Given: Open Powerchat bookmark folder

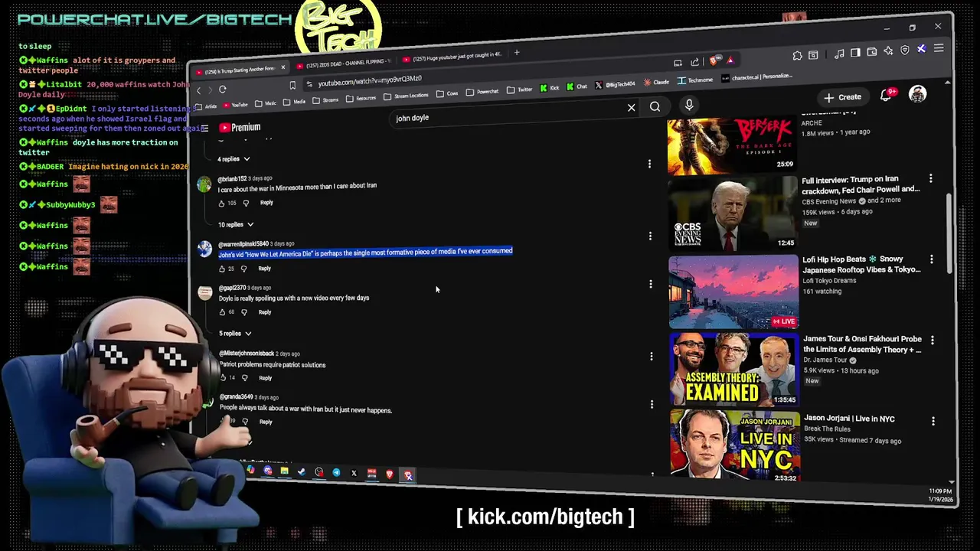Looking at the screenshot, I should coord(482,92).
